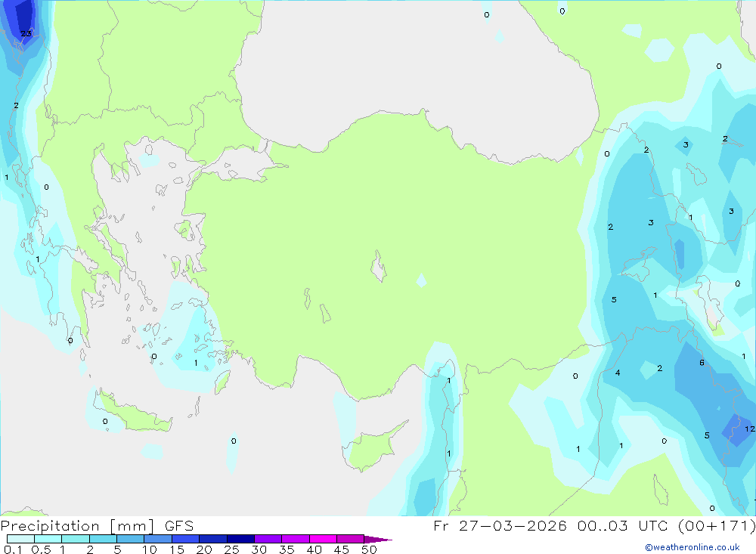
Task: Click the legend label '40'
Action: (x=314, y=549)
